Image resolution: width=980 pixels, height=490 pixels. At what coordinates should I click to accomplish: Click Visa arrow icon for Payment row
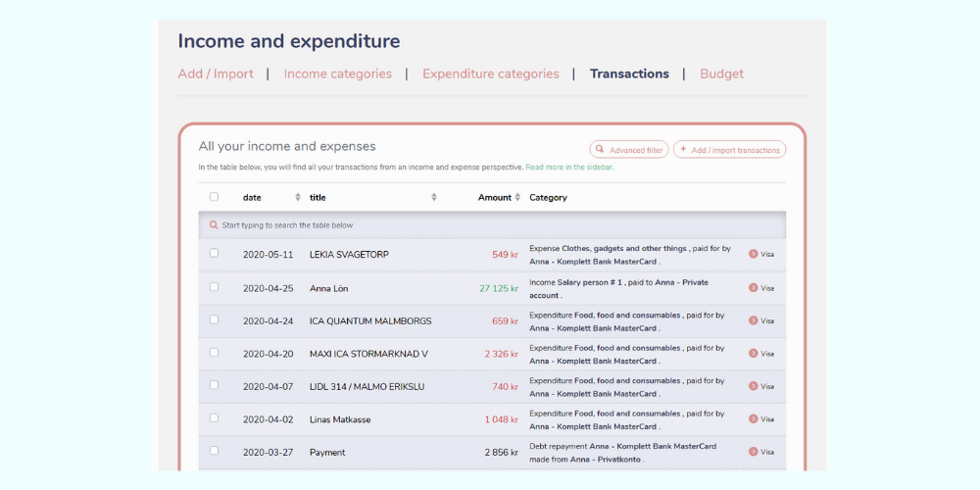[753, 452]
